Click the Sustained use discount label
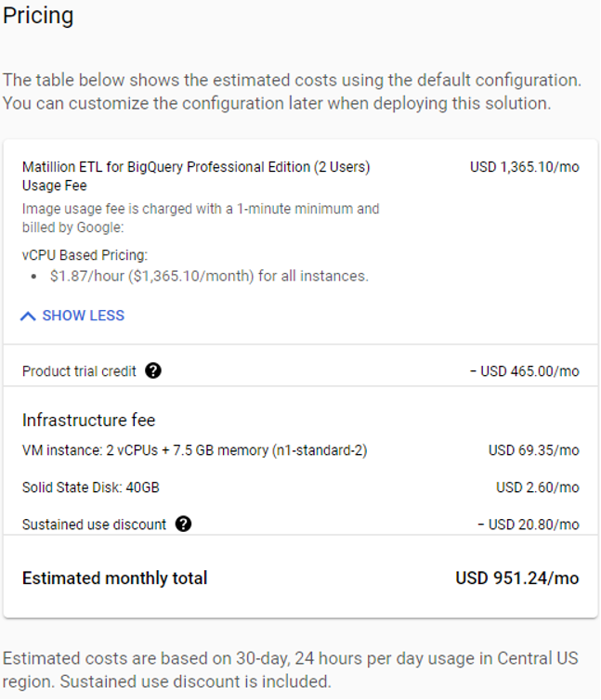601x700 pixels. coord(94,525)
